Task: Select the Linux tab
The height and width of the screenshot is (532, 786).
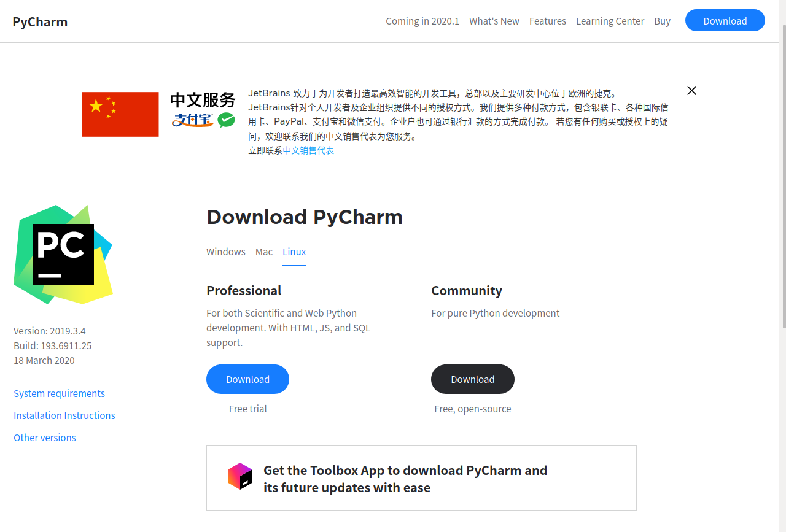Action: pos(294,252)
